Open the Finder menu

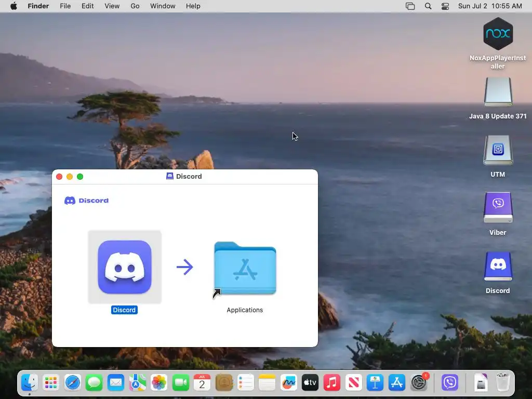tap(38, 6)
